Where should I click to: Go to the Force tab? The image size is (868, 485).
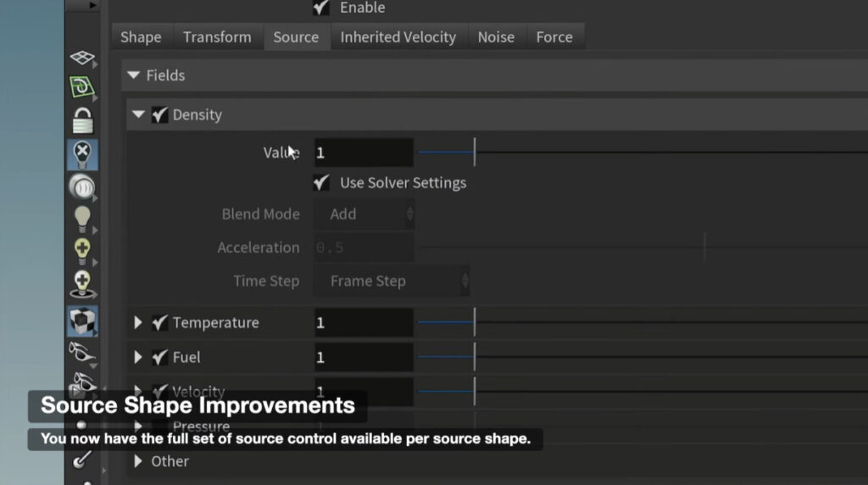pos(554,37)
